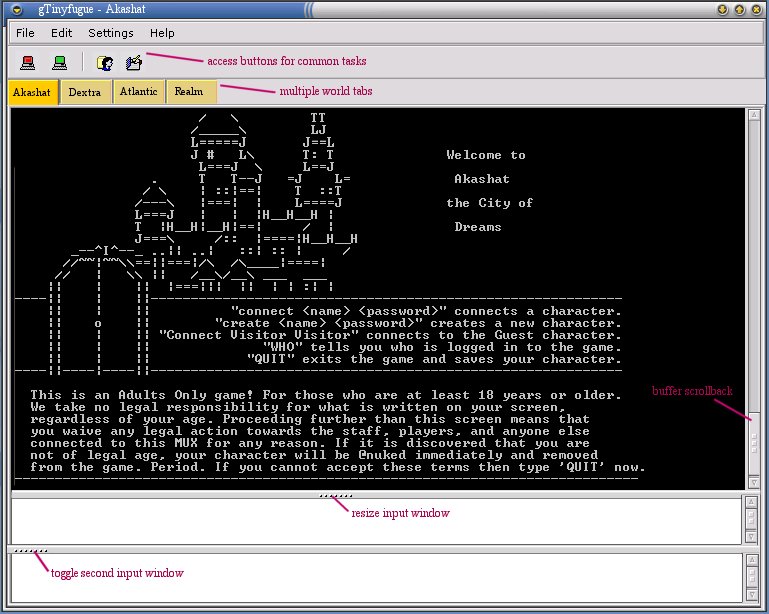
Task: Click inside the second input text area
Action: point(376,578)
